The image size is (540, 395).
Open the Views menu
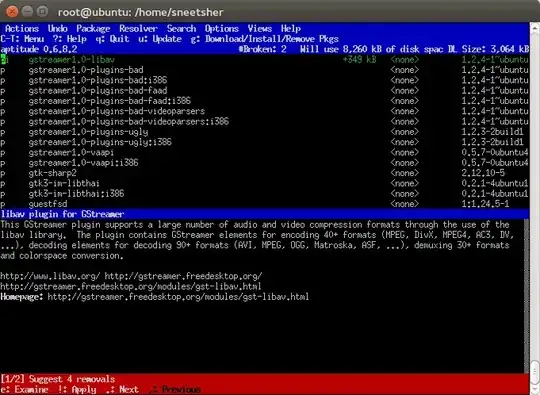pos(260,29)
